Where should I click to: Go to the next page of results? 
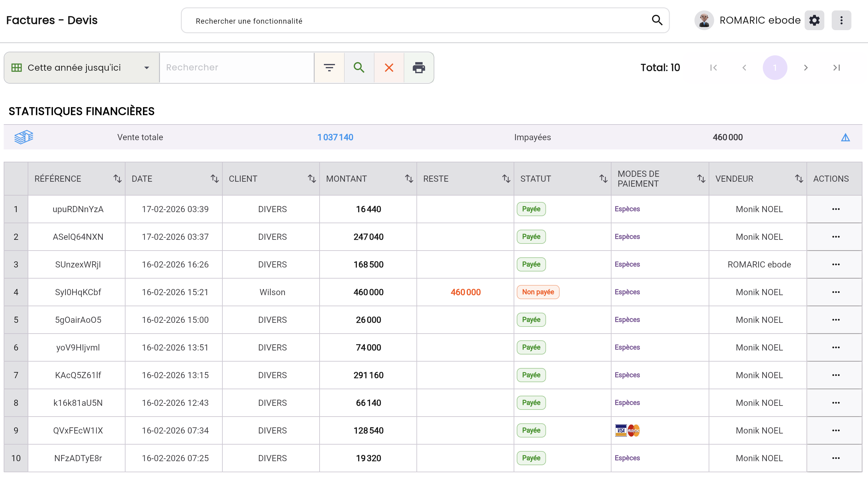click(806, 68)
